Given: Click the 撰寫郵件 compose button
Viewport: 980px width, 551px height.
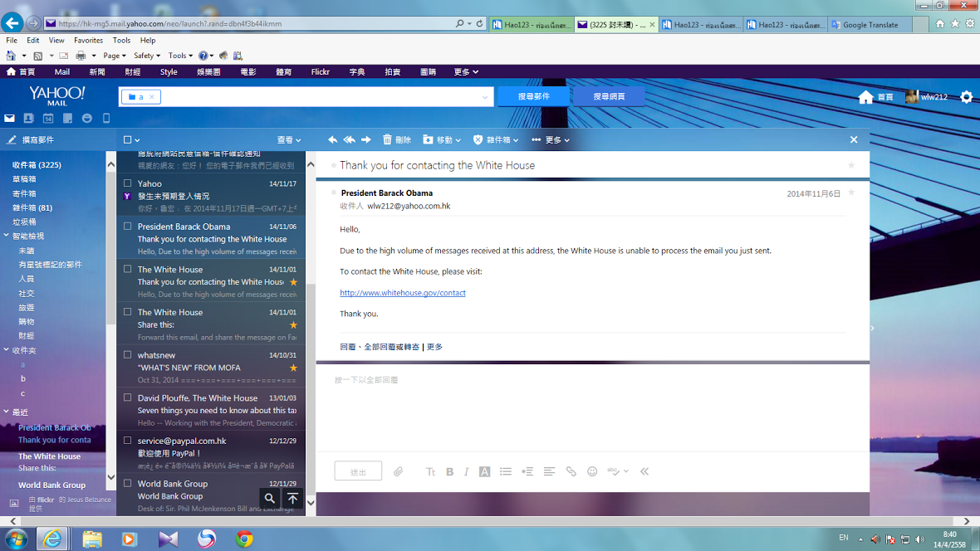Looking at the screenshot, I should 31,140.
